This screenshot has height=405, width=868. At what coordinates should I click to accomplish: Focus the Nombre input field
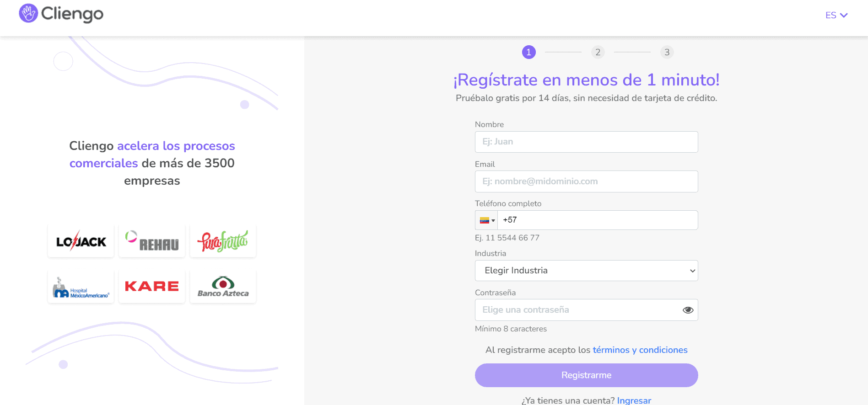(586, 142)
